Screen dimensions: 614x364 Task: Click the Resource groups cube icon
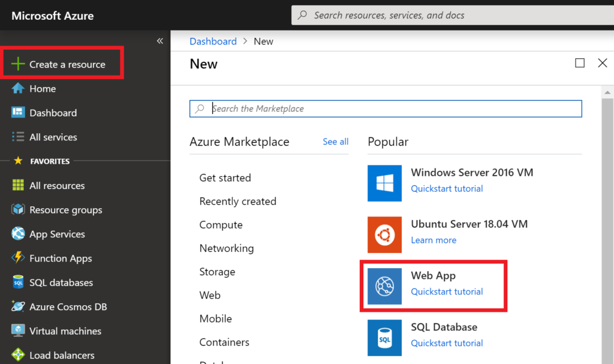pyautogui.click(x=18, y=209)
